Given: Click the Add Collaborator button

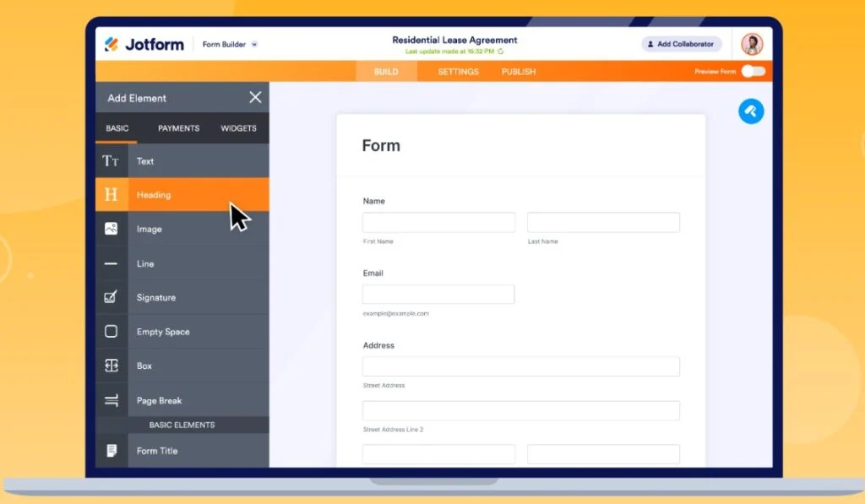Looking at the screenshot, I should 681,43.
